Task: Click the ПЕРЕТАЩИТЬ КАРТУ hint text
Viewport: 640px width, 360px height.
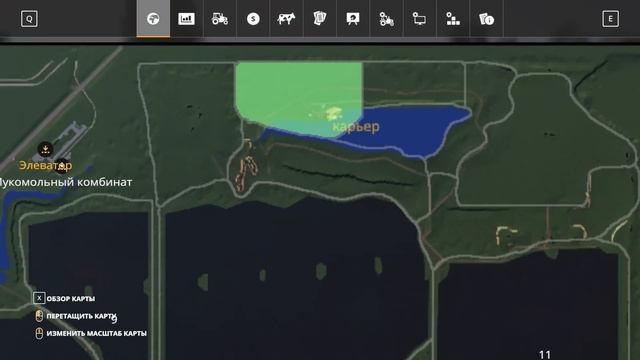Action: tap(81, 316)
